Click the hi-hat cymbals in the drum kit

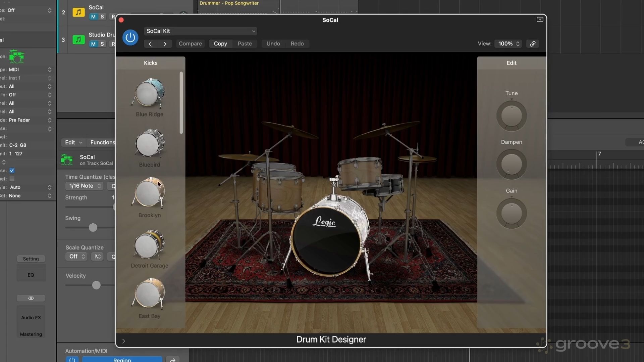(417, 158)
